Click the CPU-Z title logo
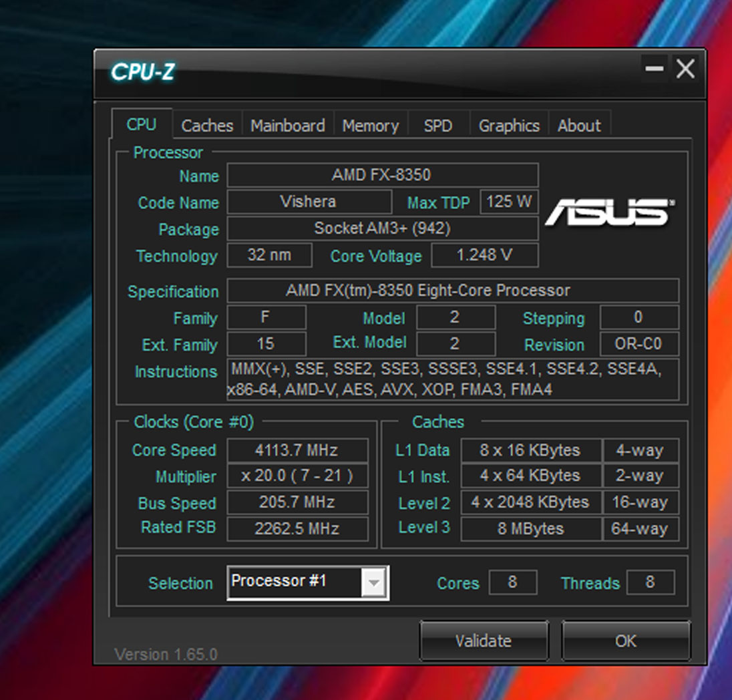732x700 pixels. click(x=143, y=72)
